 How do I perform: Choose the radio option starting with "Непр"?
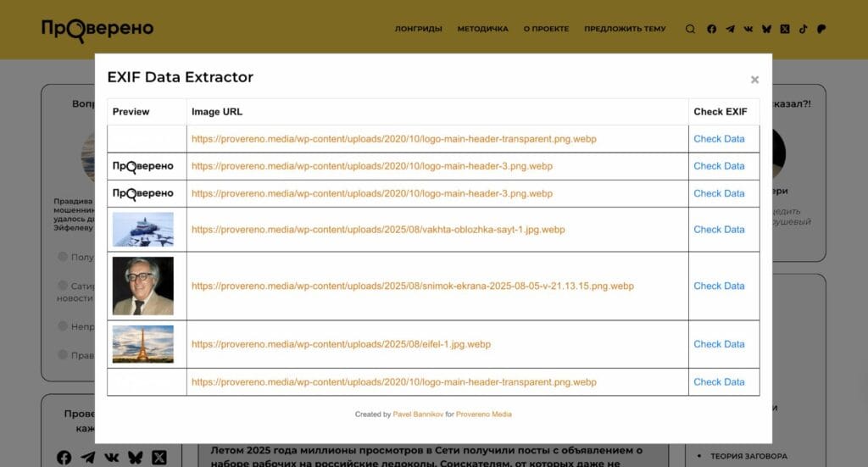point(63,326)
